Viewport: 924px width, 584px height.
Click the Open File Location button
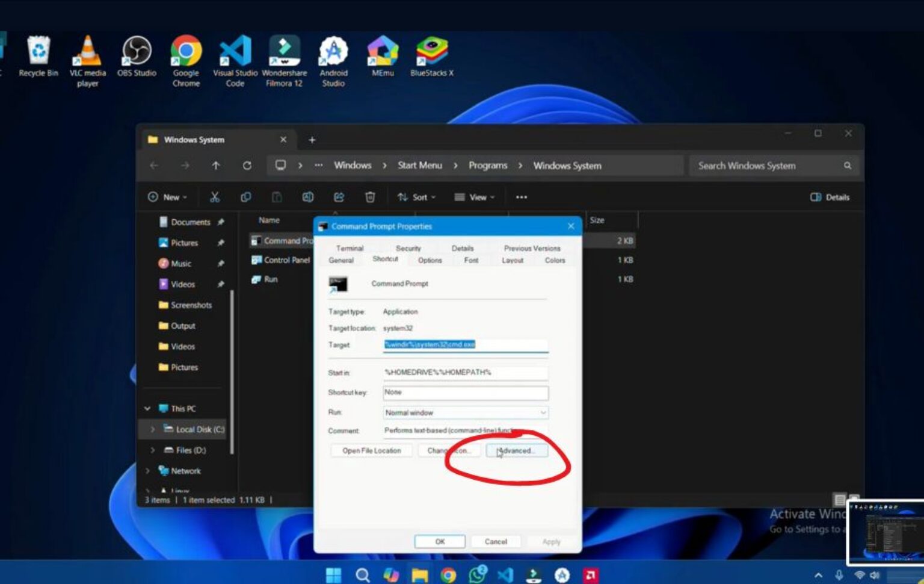point(371,450)
